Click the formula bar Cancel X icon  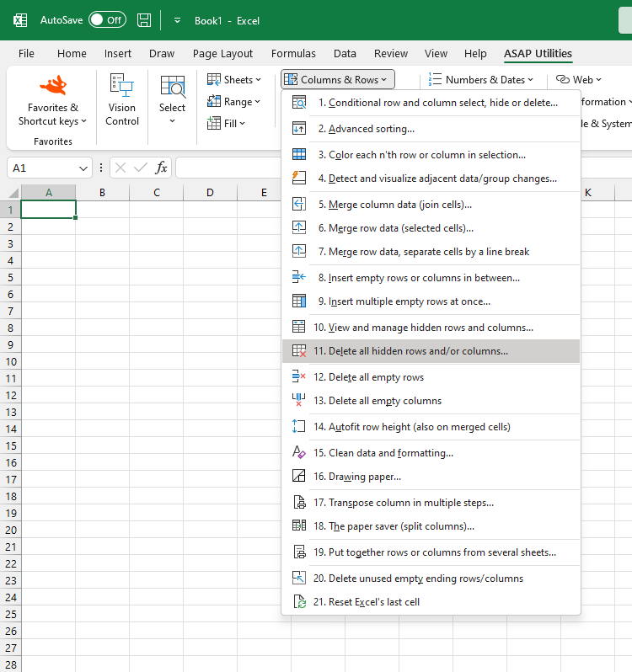(x=121, y=168)
